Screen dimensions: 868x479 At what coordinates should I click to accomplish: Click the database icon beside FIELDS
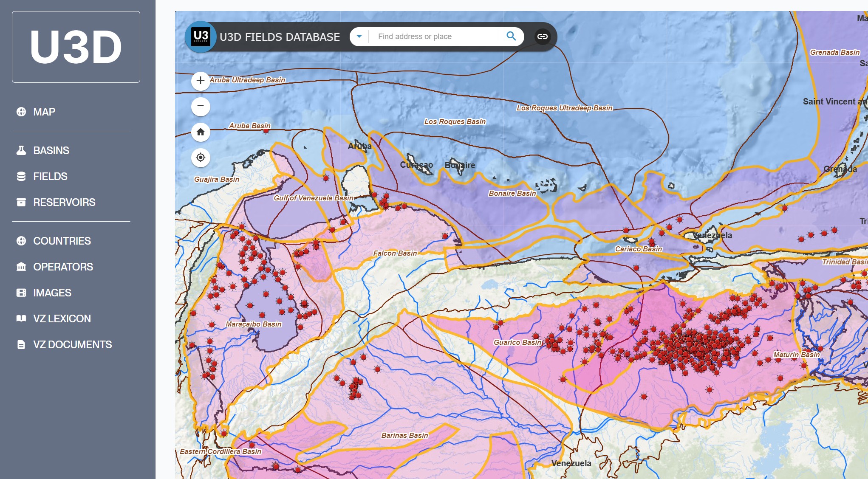21,176
